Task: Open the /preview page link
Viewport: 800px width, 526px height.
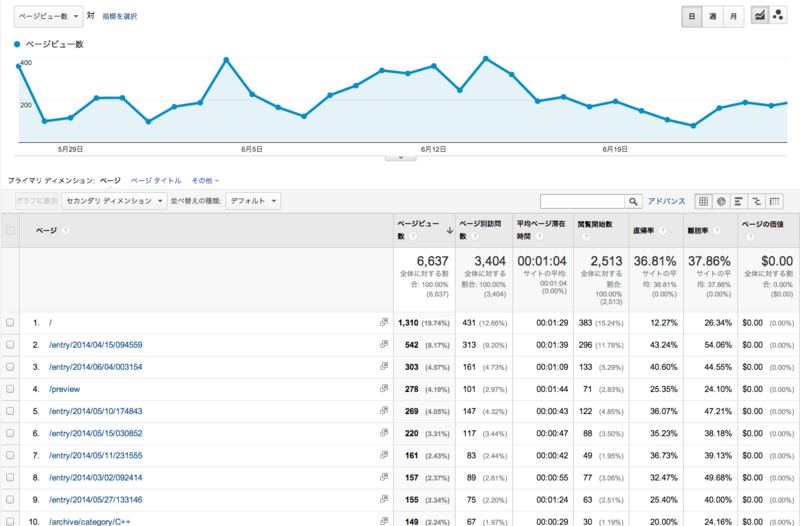Action: point(64,389)
